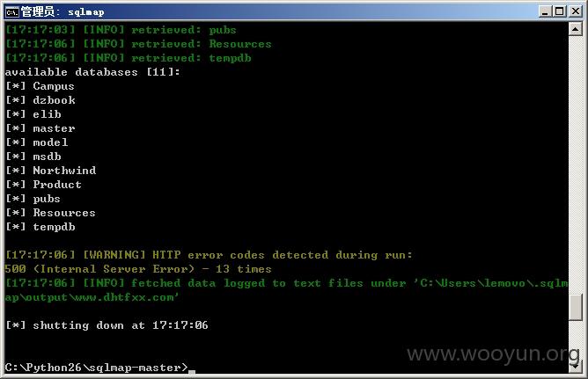Click the scroll down arrow of console scrollbar
Screen dimensions: 588x379
point(576,367)
